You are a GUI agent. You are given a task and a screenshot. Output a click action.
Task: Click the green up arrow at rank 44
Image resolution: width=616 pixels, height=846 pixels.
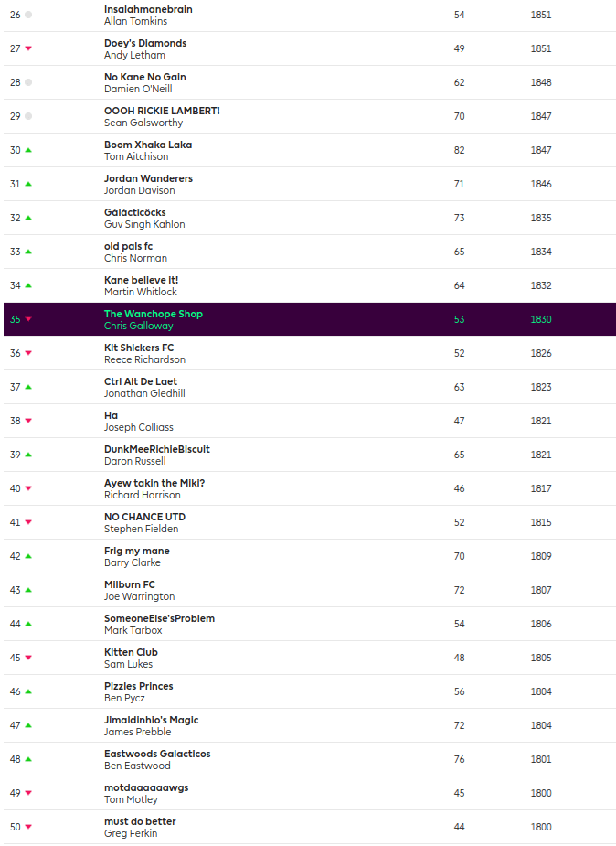point(28,624)
